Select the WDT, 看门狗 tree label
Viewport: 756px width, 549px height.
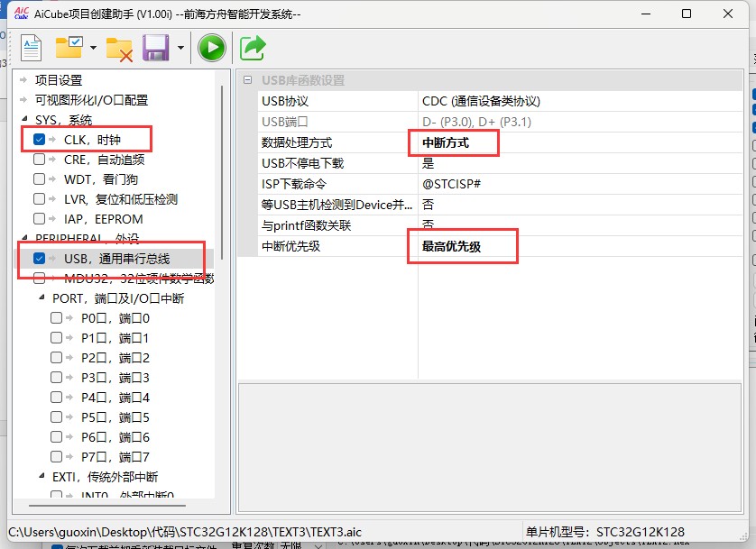tap(101, 179)
